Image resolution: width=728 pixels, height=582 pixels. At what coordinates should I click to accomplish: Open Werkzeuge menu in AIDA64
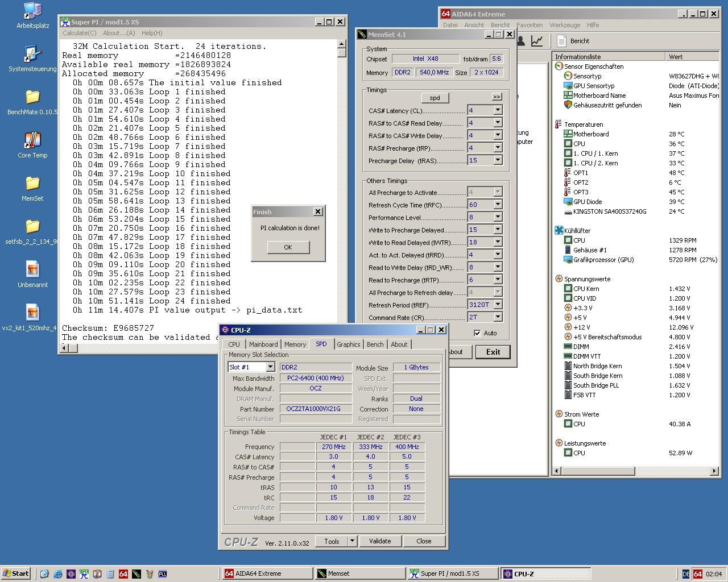pos(565,25)
